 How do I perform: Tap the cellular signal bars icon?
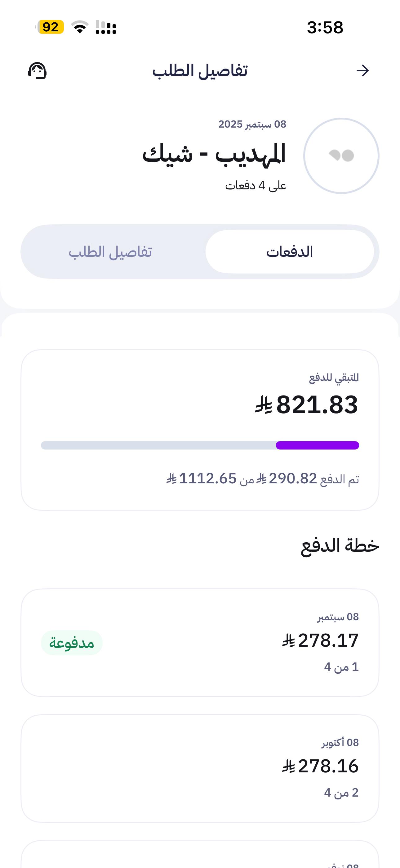106,27
